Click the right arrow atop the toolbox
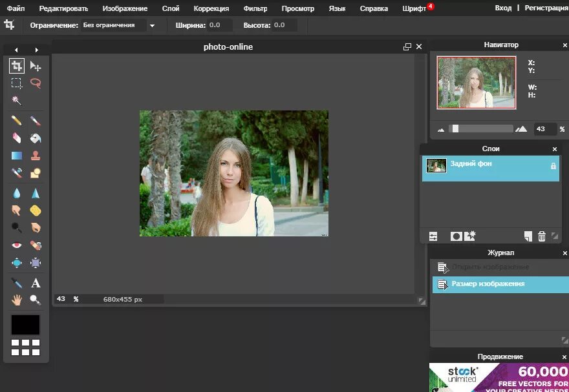This screenshot has width=569, height=392. 37,50
